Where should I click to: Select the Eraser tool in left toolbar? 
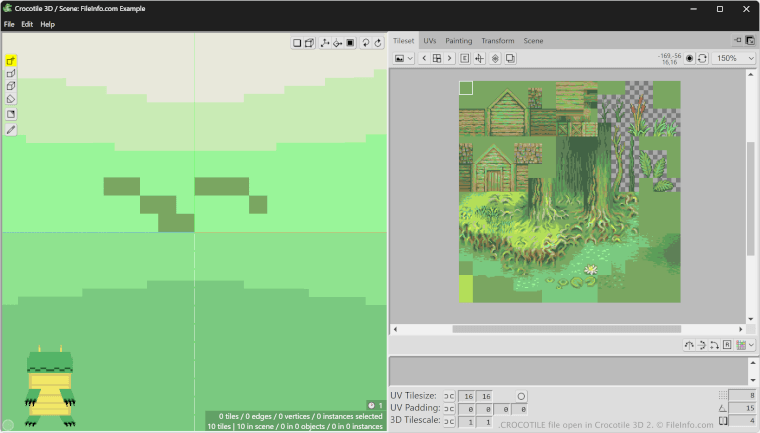click(x=11, y=100)
